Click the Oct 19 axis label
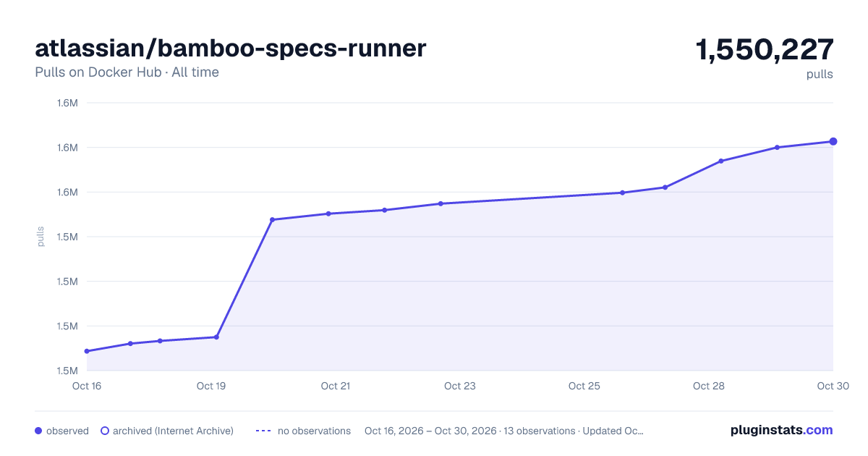 pos(211,386)
